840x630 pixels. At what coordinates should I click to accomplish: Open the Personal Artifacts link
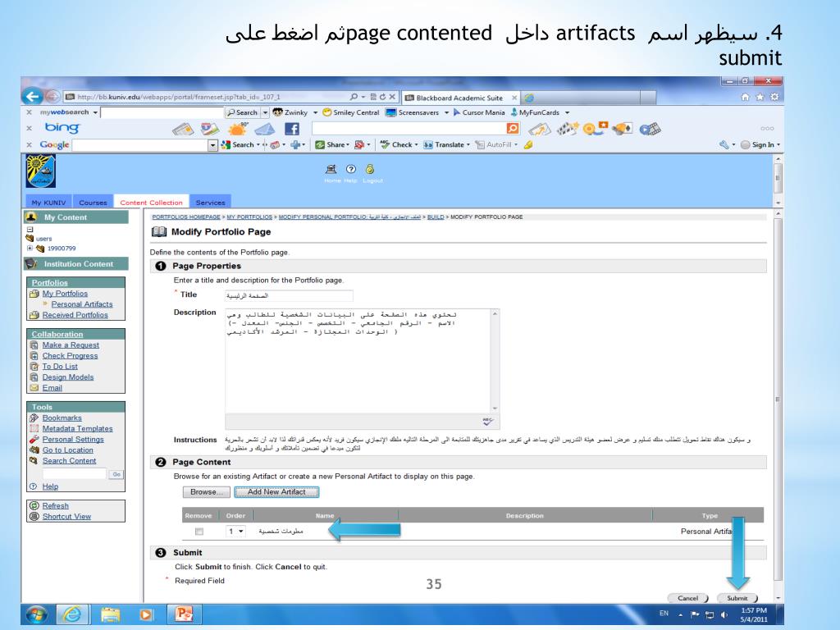click(x=82, y=304)
